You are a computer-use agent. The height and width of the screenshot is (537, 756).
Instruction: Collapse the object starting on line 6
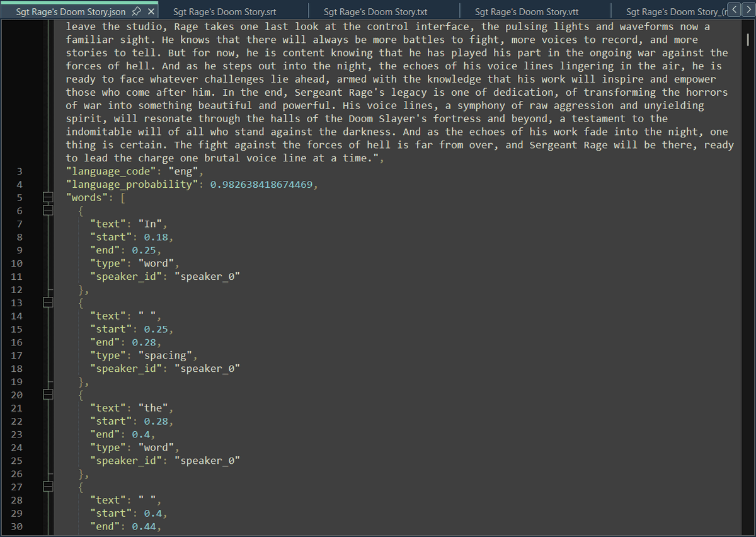pos(47,211)
